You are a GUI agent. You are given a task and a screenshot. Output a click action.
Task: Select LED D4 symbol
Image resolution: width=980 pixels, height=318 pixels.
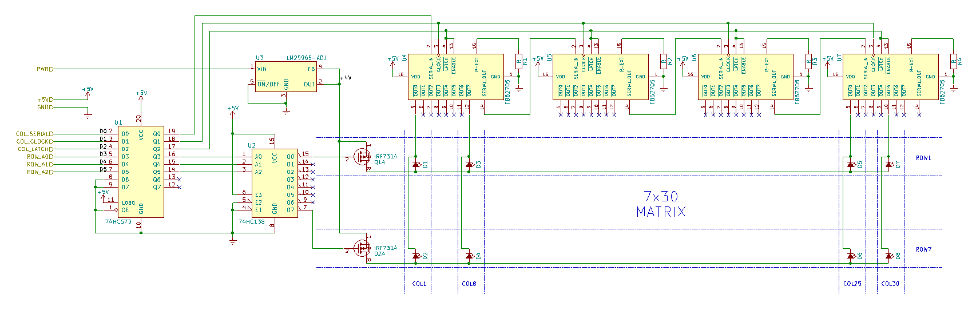[x=470, y=256]
